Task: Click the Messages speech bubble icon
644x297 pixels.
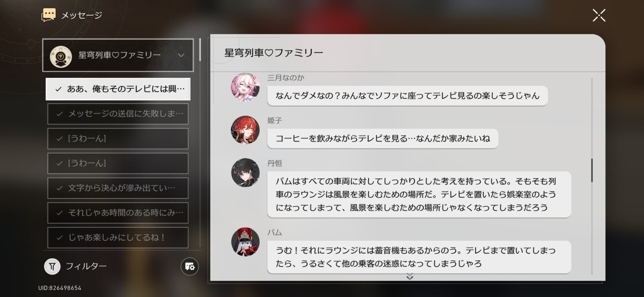Action: click(x=48, y=15)
